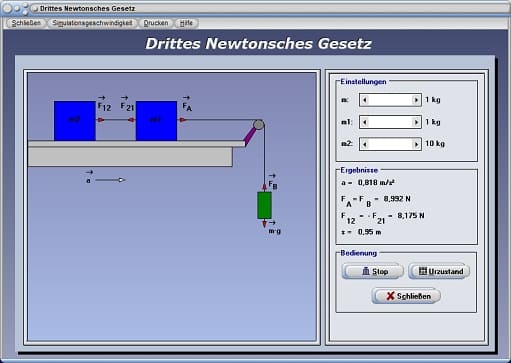The width and height of the screenshot is (511, 363).
Task: Click inside the m2 mass slider track
Action: point(390,144)
